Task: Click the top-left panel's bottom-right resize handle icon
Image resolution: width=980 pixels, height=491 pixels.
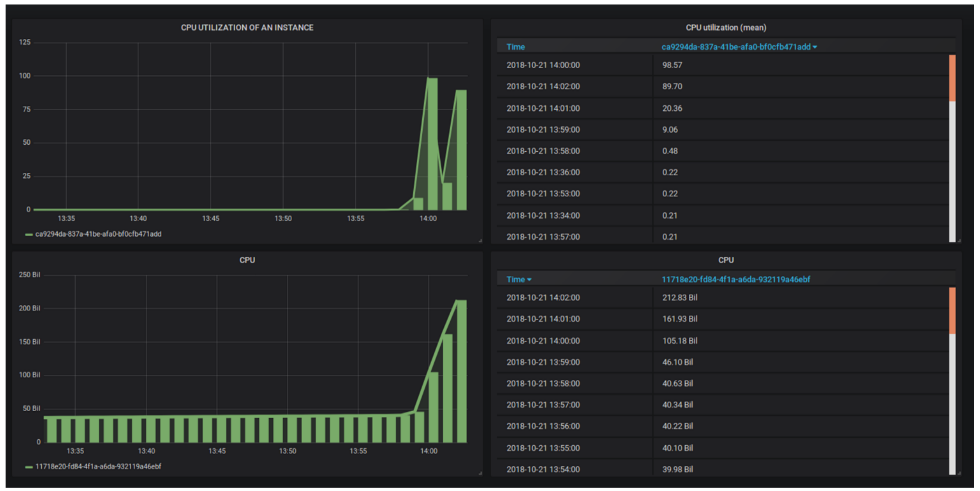Action: (x=480, y=241)
